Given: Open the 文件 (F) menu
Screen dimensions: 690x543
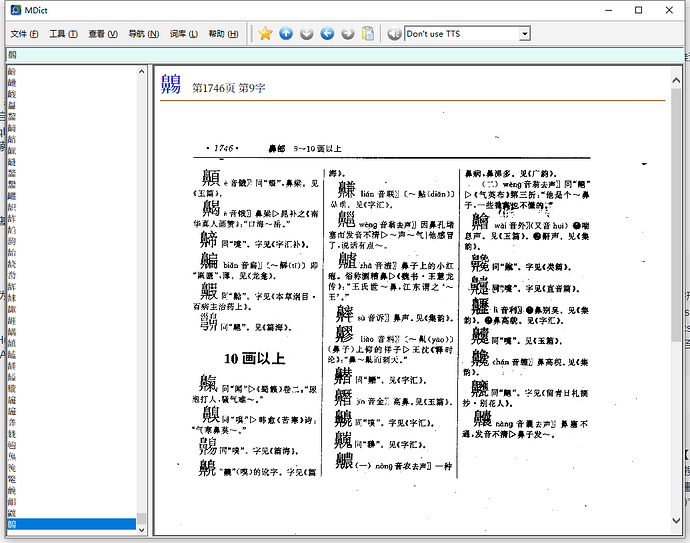Looking at the screenshot, I should tap(24, 34).
